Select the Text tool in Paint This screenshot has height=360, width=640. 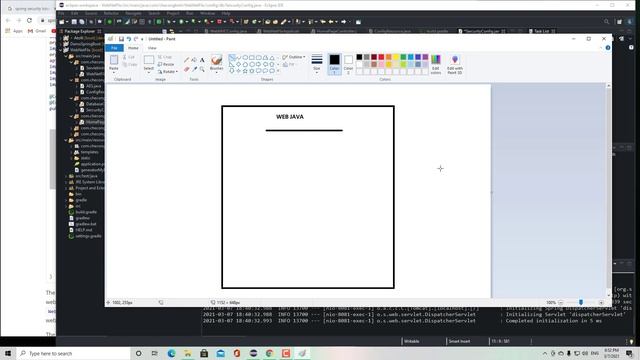point(202,60)
